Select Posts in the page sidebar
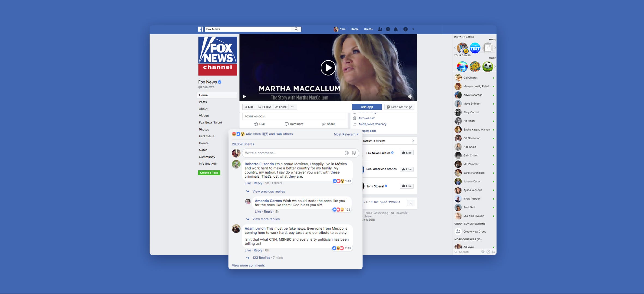The height and width of the screenshot is (294, 644). click(203, 102)
